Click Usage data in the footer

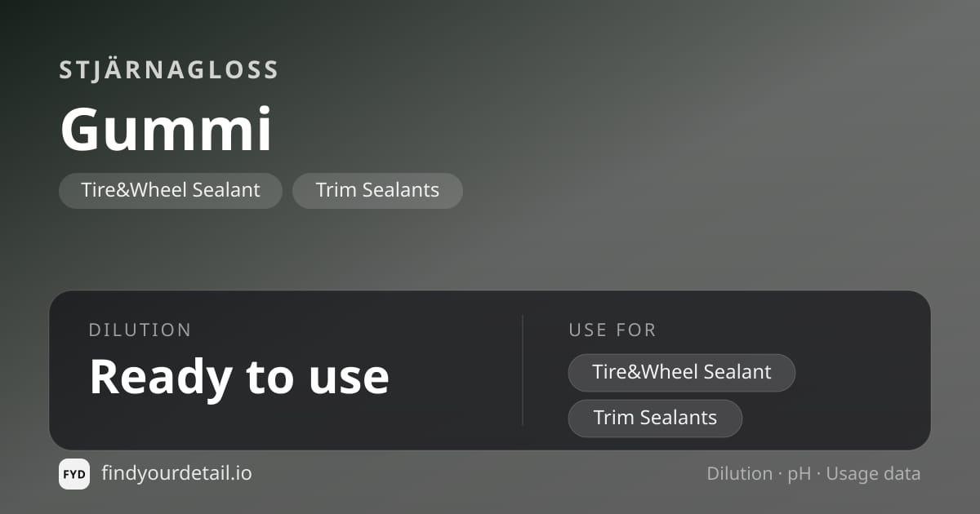click(873, 474)
